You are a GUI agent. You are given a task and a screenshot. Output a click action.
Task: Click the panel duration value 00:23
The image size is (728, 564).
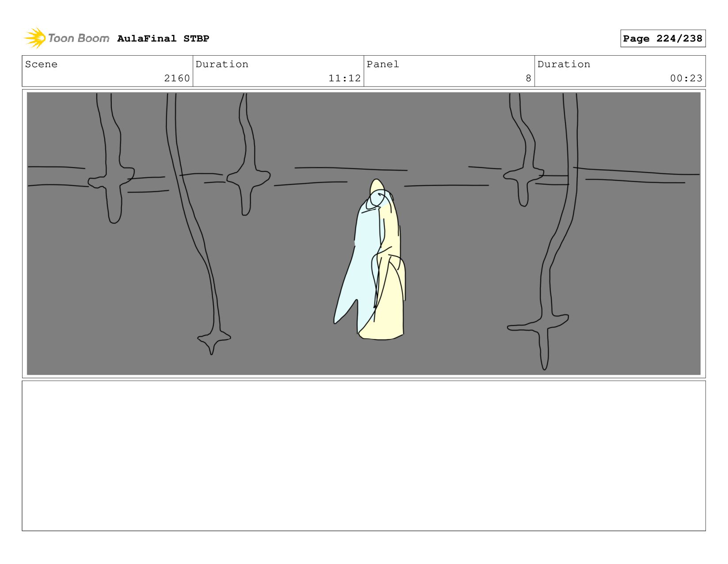[x=686, y=78]
